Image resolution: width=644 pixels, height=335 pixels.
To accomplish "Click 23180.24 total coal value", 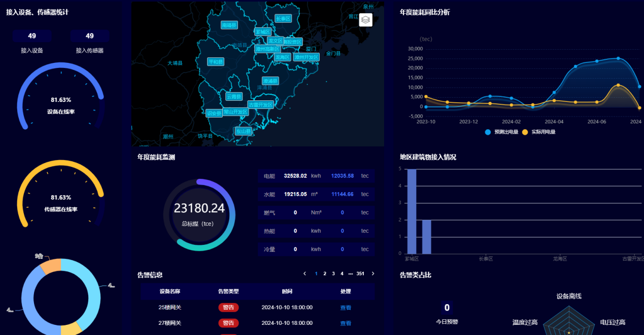I will tap(199, 208).
